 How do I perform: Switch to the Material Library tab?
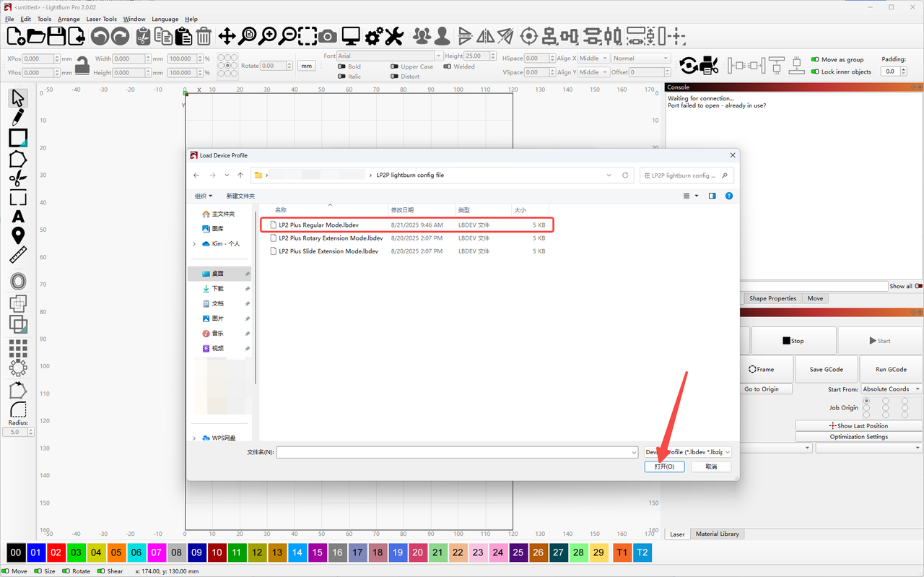click(x=717, y=534)
